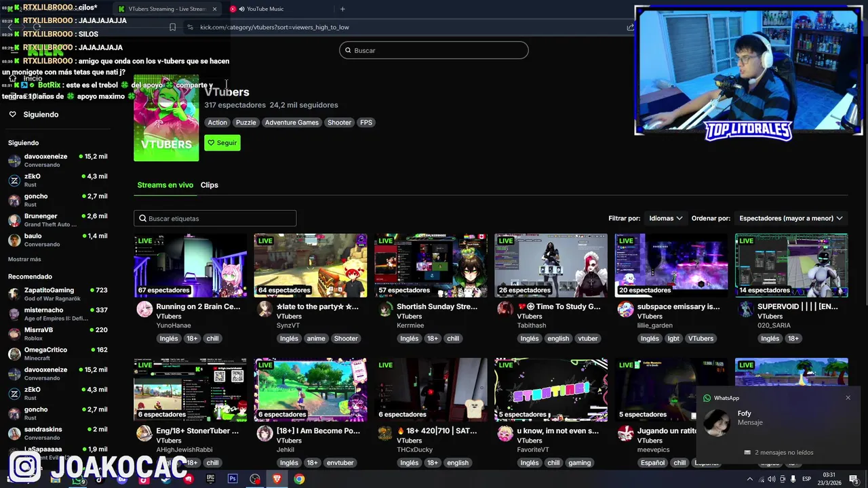Expand Mostrar más in Siguiendo sidebar

[24, 259]
